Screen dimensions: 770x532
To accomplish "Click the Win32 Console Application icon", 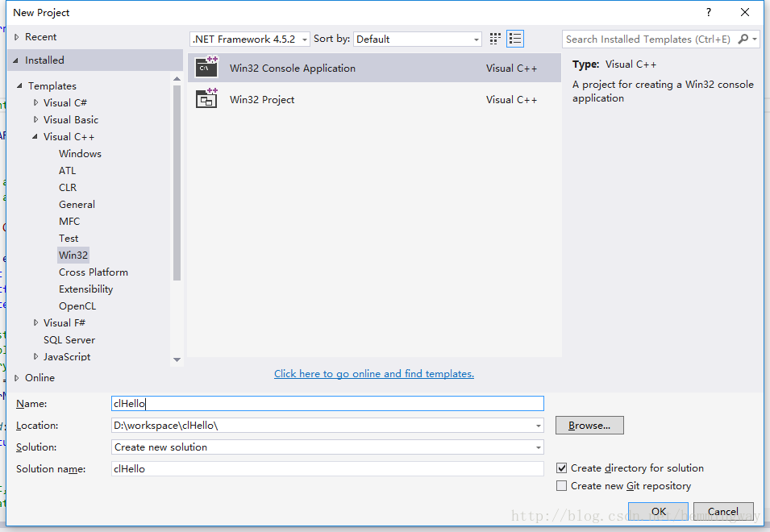I will (206, 67).
